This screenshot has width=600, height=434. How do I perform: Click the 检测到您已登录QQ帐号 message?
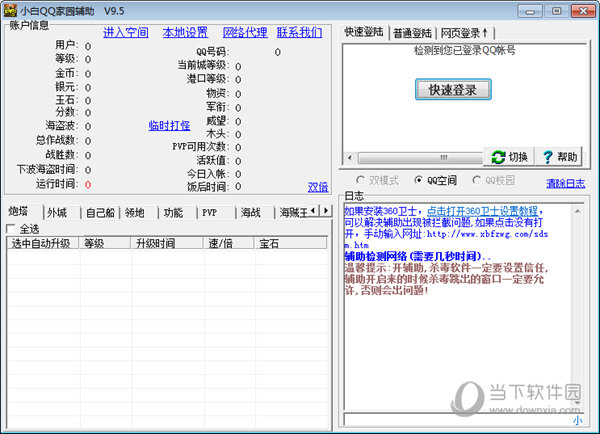point(465,50)
